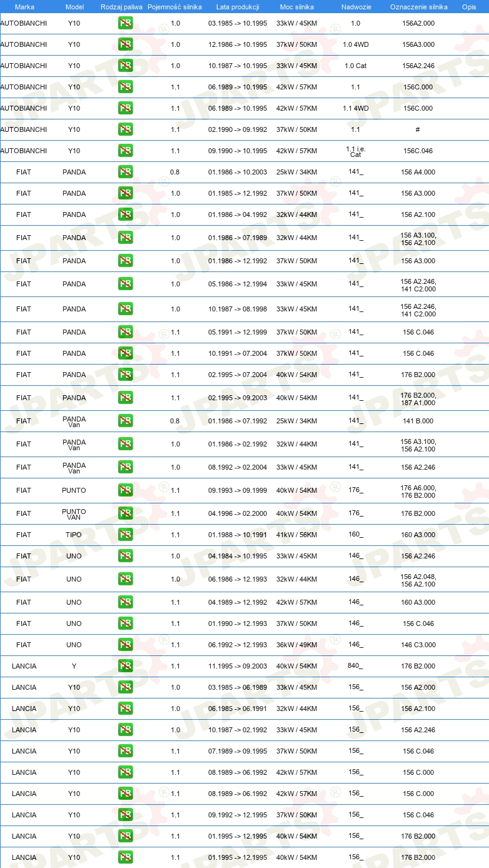Click fuel icon in Panda 05.1986 -> 12.1994 row
This screenshot has height=868, width=489.
pyautogui.click(x=125, y=284)
